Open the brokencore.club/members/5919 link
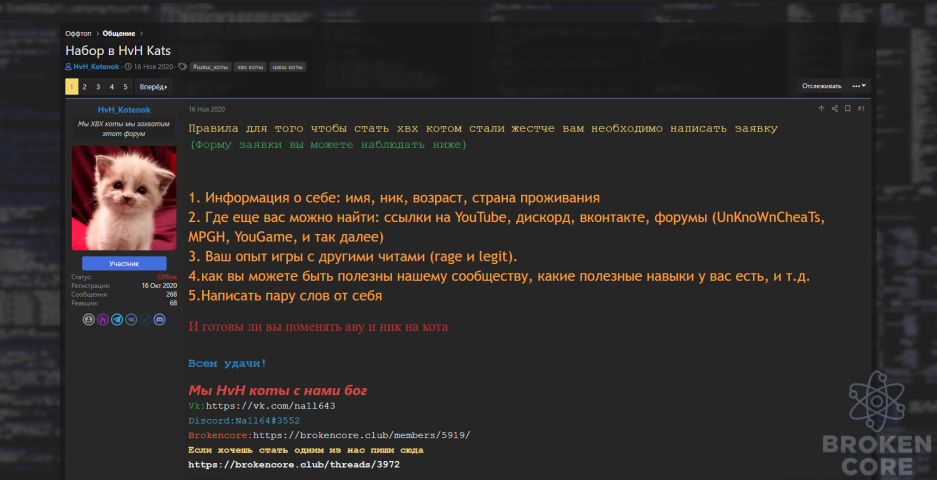Screen dimensions: 937x480 click(362, 435)
